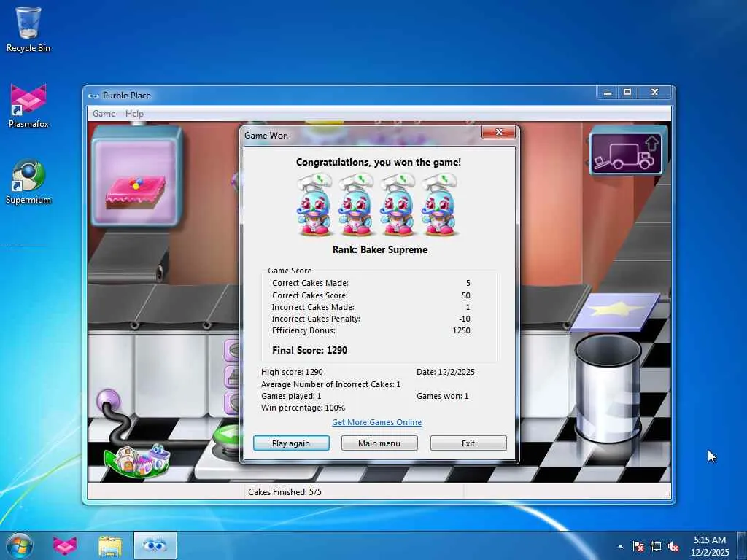This screenshot has width=747, height=560.
Task: Click the Action Center flag tray icon
Action: 638,546
